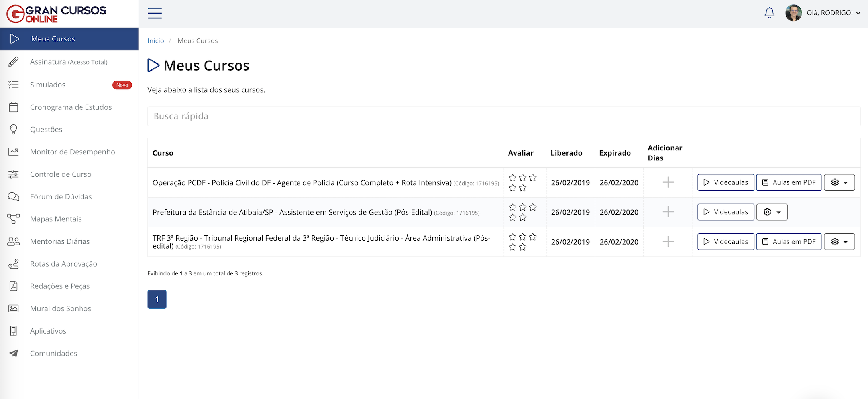Select Meus Cursos play icon in sidebar
The image size is (868, 399).
click(14, 39)
